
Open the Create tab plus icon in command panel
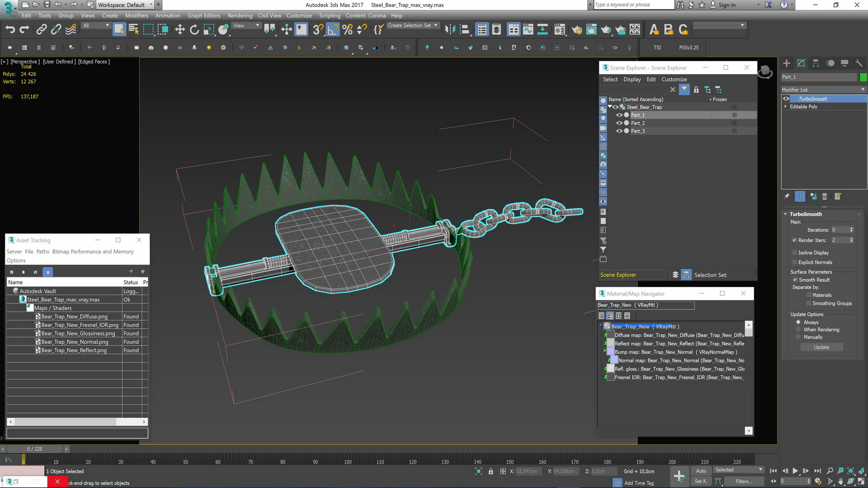click(x=787, y=63)
